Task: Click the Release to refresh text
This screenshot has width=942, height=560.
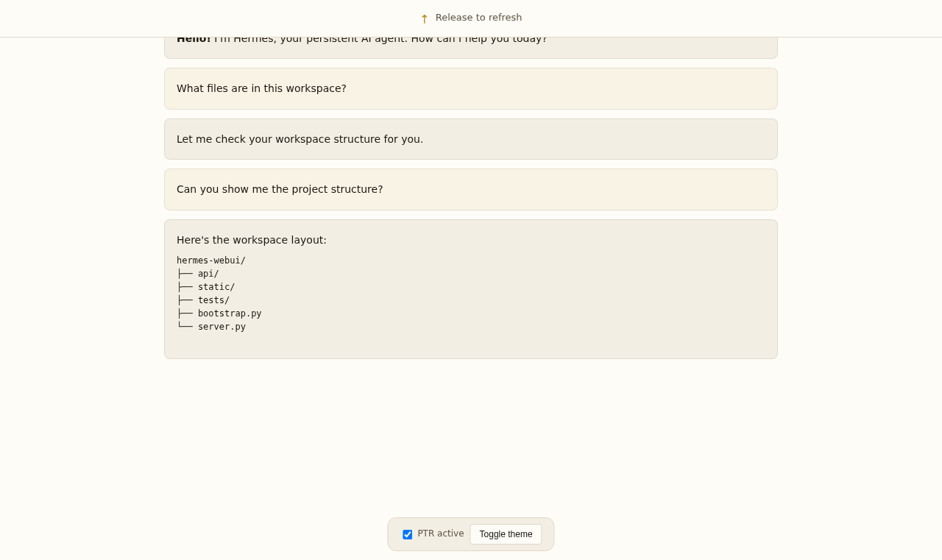Action: click(478, 18)
